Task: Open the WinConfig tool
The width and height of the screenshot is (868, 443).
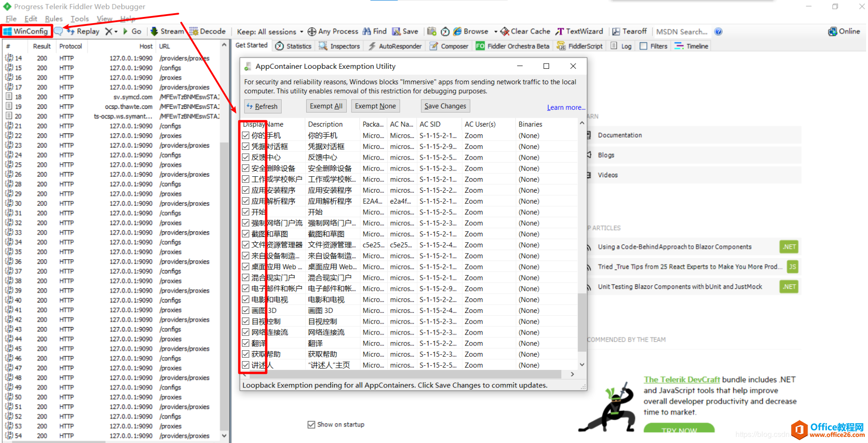Action: coord(26,31)
